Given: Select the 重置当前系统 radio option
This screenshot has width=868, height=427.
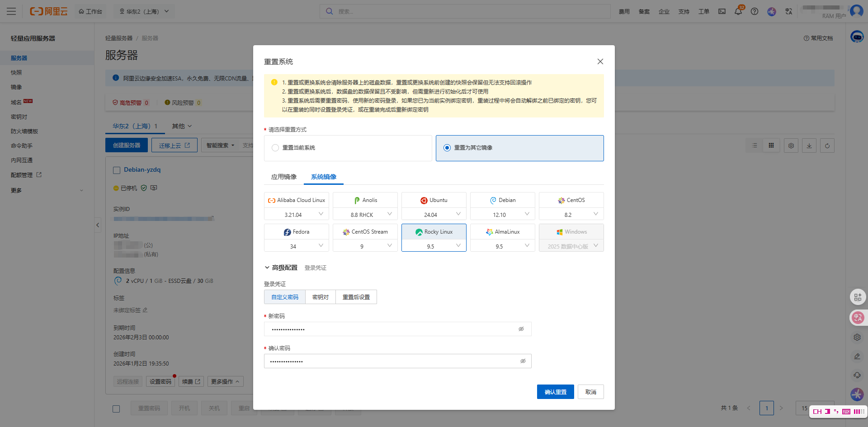Looking at the screenshot, I should click(x=275, y=148).
